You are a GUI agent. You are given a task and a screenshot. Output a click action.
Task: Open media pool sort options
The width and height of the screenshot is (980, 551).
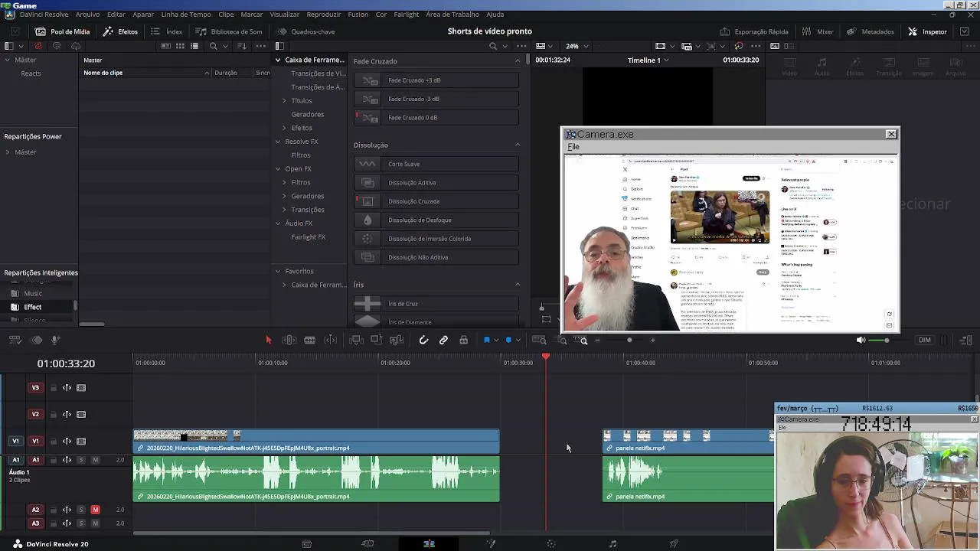242,46
